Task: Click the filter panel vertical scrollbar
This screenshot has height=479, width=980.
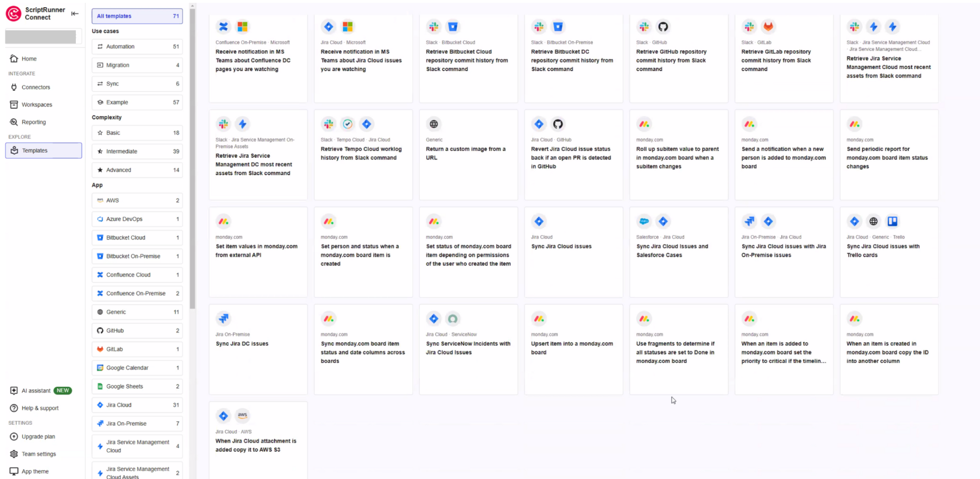Action: click(x=192, y=158)
